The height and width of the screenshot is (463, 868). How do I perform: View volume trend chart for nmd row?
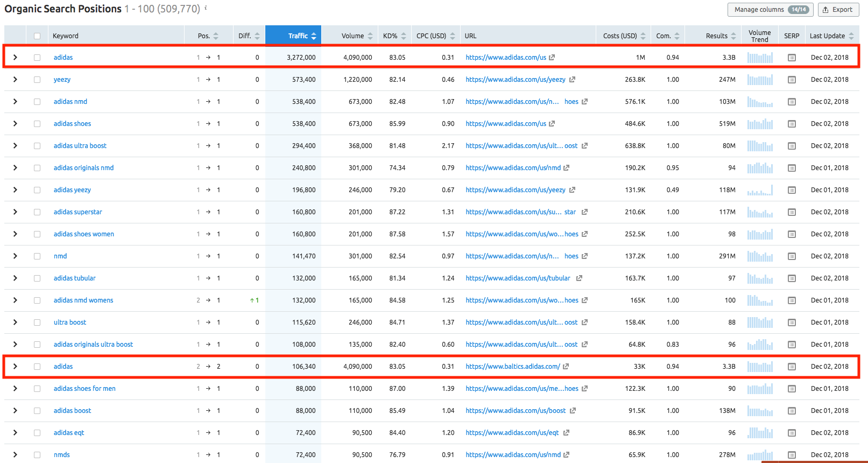point(760,256)
